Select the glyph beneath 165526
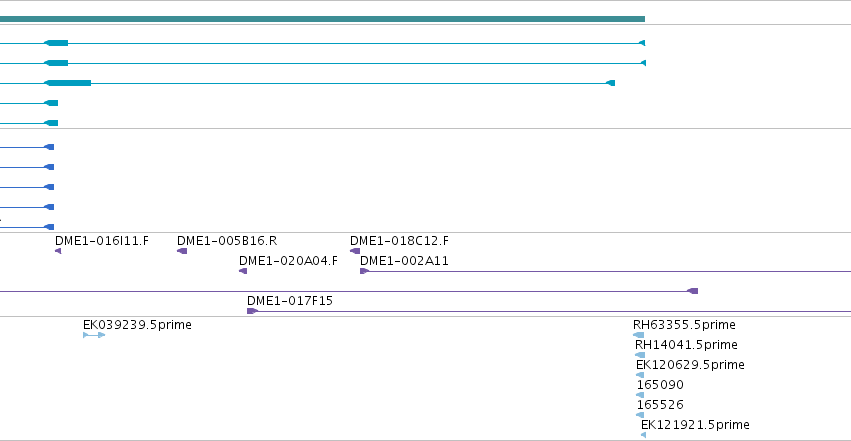The image size is (851, 441). 640,415
